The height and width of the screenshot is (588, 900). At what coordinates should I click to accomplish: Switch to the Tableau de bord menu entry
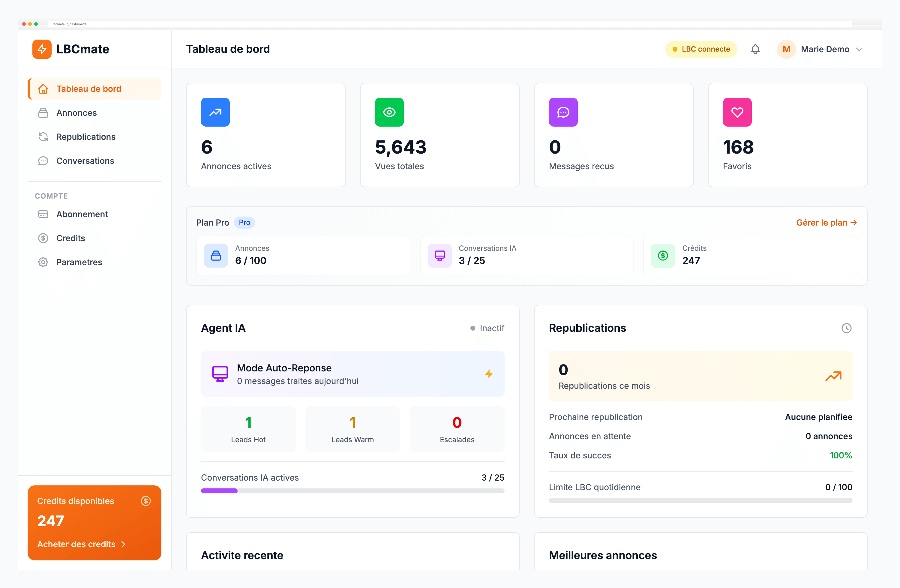[x=88, y=88]
